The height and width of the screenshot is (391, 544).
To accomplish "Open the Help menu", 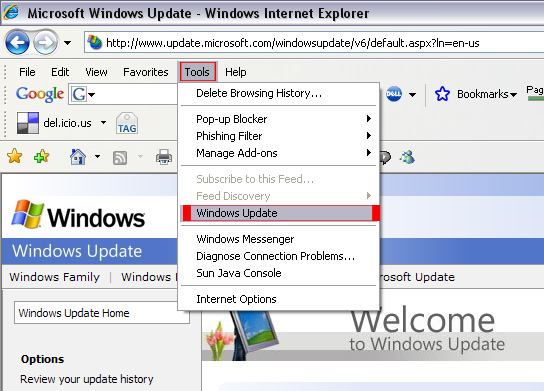I will (x=236, y=72).
